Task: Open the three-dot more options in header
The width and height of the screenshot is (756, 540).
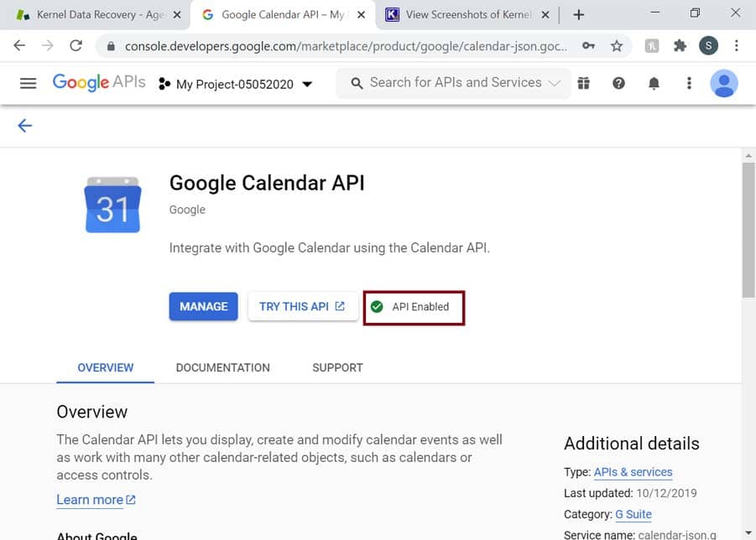Action: [x=689, y=83]
